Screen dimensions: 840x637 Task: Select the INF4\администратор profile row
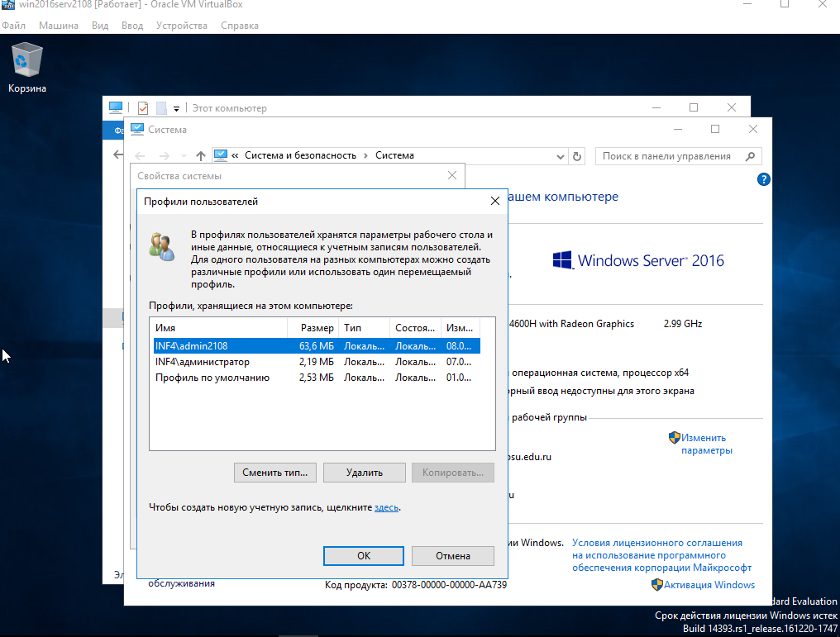317,362
